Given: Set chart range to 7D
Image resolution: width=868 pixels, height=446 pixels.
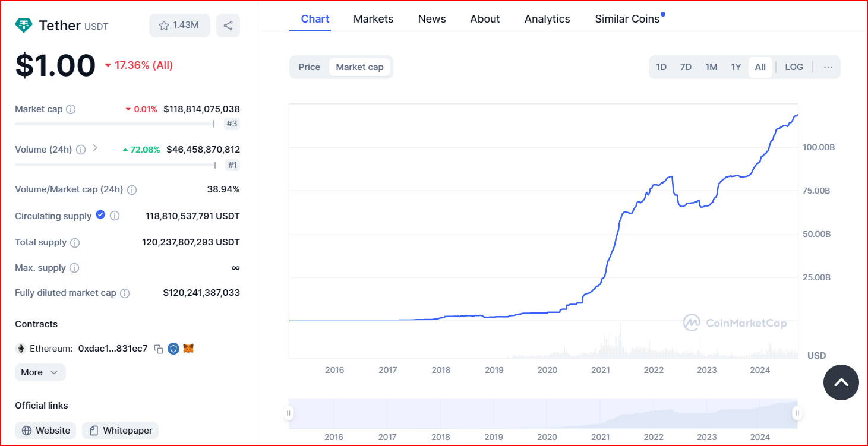Looking at the screenshot, I should click(x=686, y=67).
